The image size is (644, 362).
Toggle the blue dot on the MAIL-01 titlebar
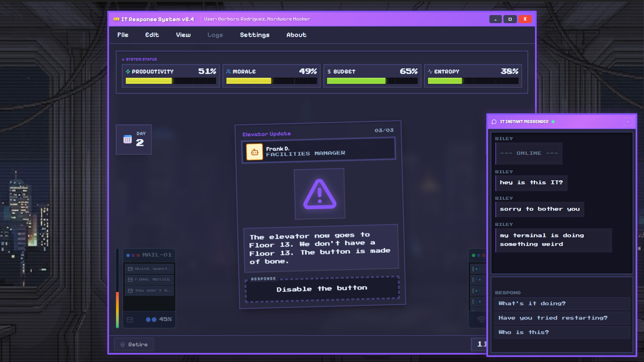pyautogui.click(x=128, y=255)
